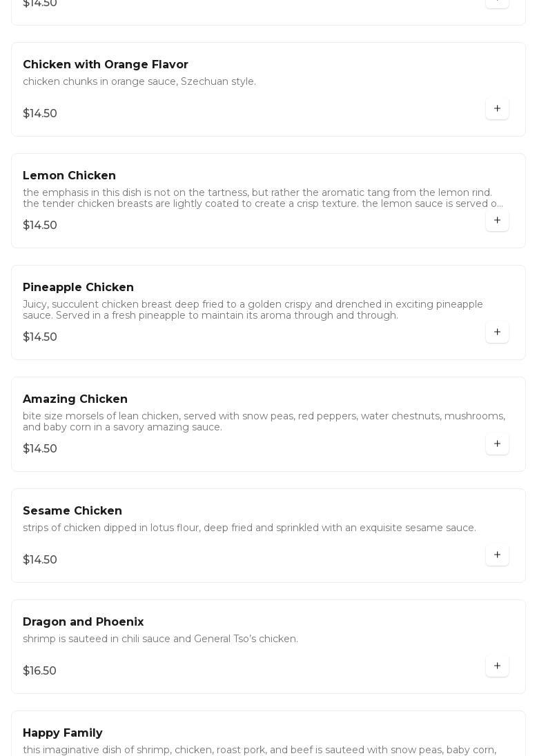Select the Happy Family menu item
Image resolution: width=537 pixels, height=756 pixels.
click(63, 733)
